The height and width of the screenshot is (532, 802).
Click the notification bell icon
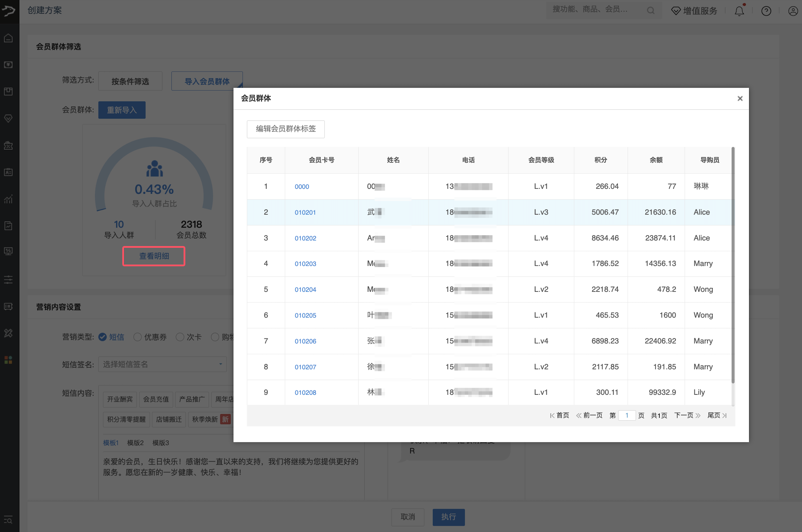(739, 11)
